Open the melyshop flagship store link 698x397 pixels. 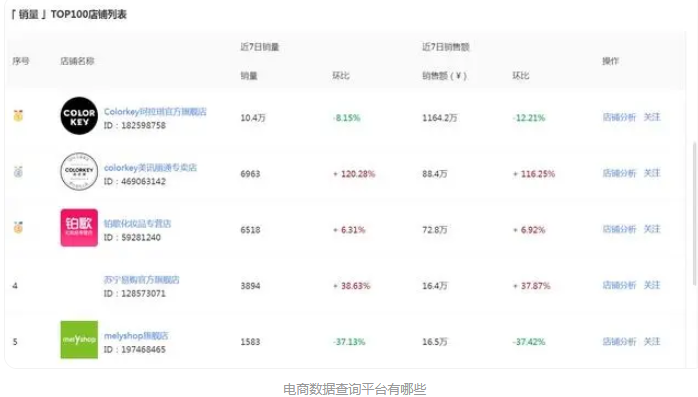136,336
